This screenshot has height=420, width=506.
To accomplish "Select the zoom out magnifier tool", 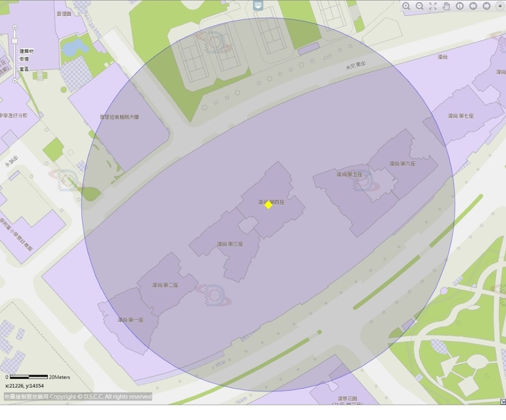I will [x=419, y=6].
